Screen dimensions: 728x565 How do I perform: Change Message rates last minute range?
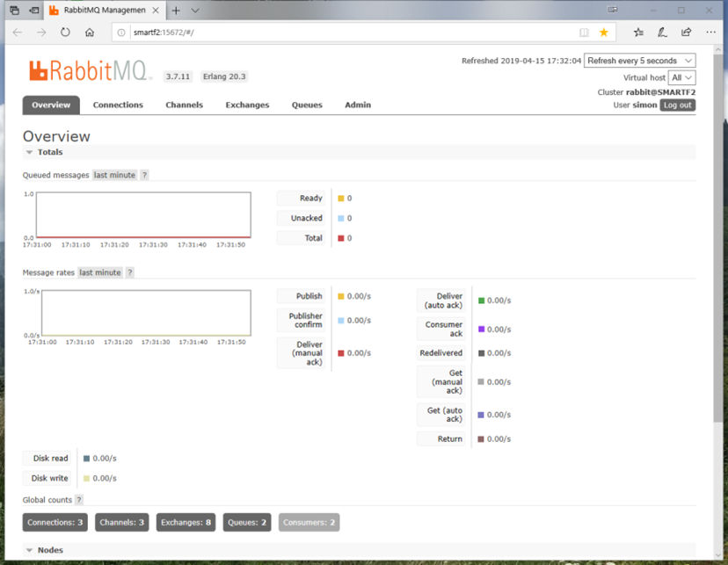(x=100, y=272)
